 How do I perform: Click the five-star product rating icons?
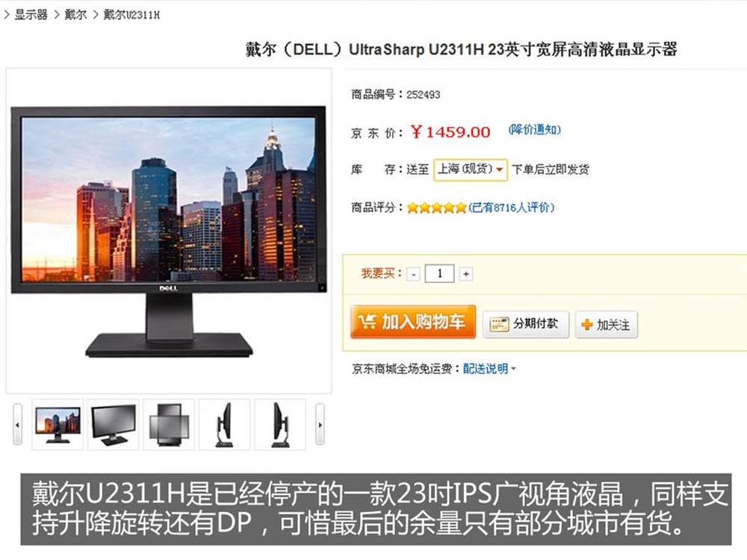point(436,208)
